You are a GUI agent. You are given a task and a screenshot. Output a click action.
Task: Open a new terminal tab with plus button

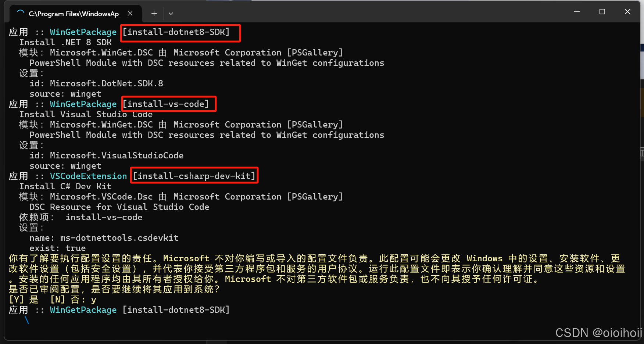[x=154, y=13]
